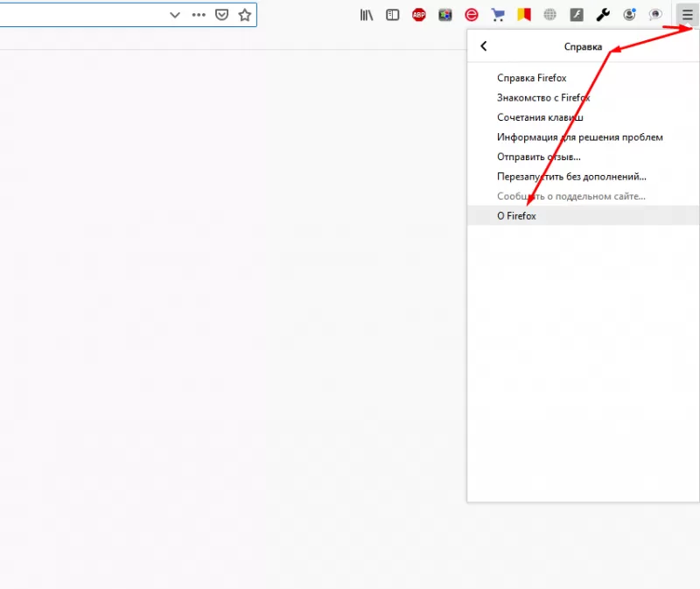Viewport: 700px width, 589px height.
Task: Open the globe-shaped extension icon
Action: (x=549, y=15)
